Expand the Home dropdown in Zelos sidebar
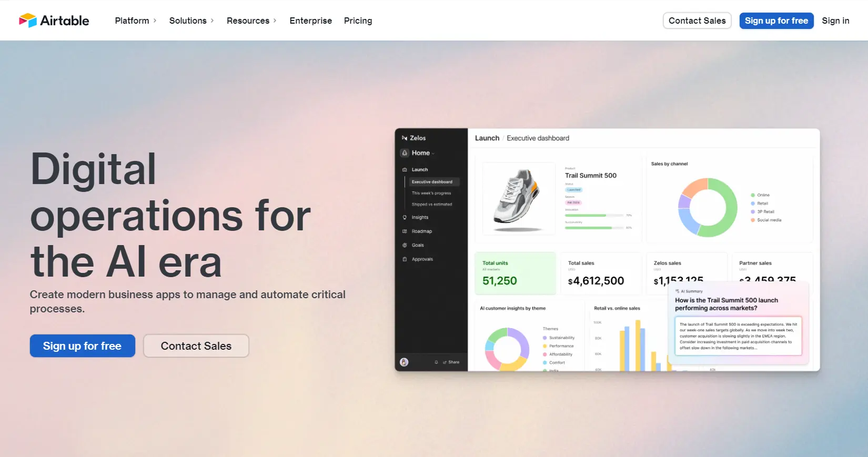 [423, 153]
